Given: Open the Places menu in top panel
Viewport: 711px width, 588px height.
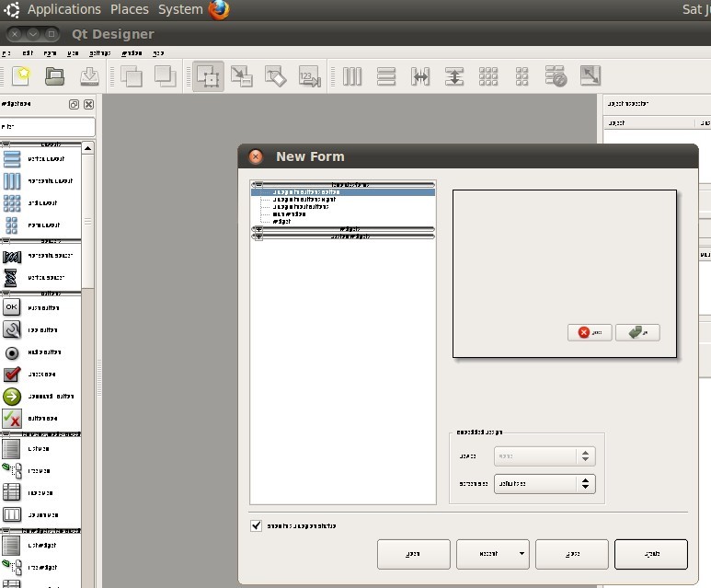Looking at the screenshot, I should click(x=130, y=9).
